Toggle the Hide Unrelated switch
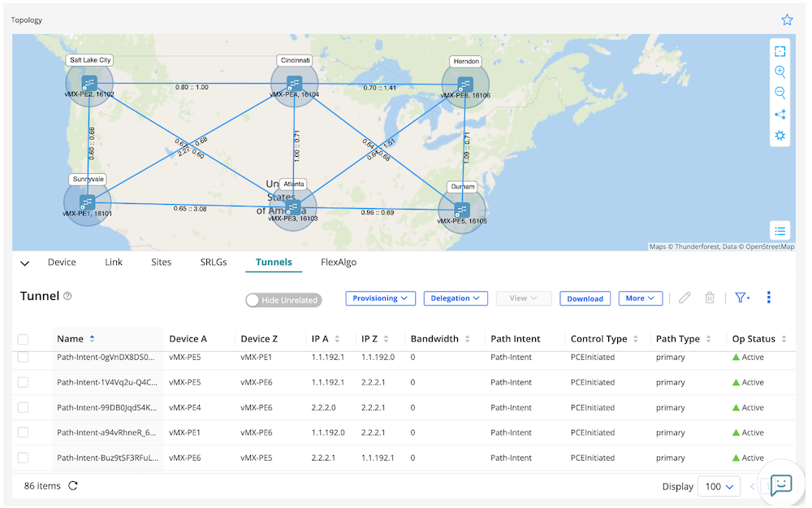 (283, 300)
